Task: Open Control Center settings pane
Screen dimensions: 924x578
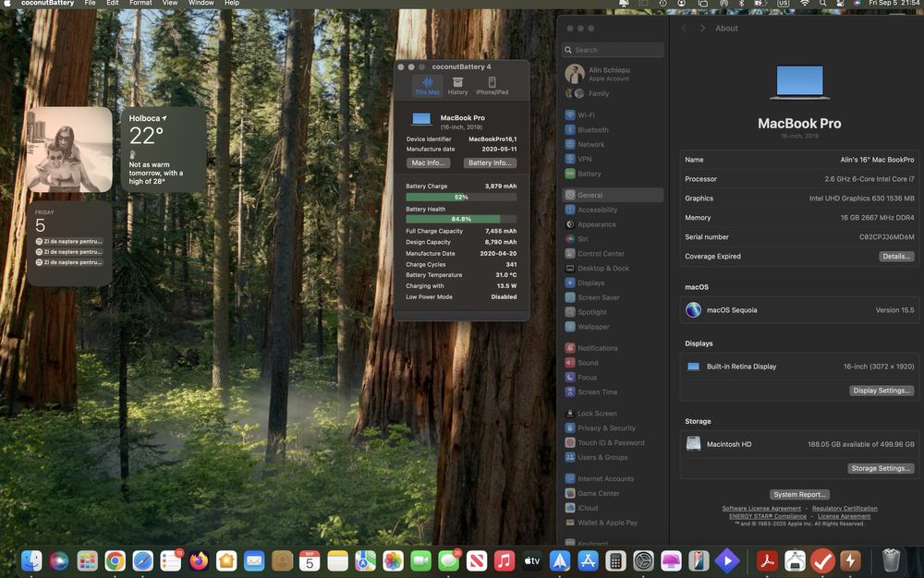Action: pos(601,254)
